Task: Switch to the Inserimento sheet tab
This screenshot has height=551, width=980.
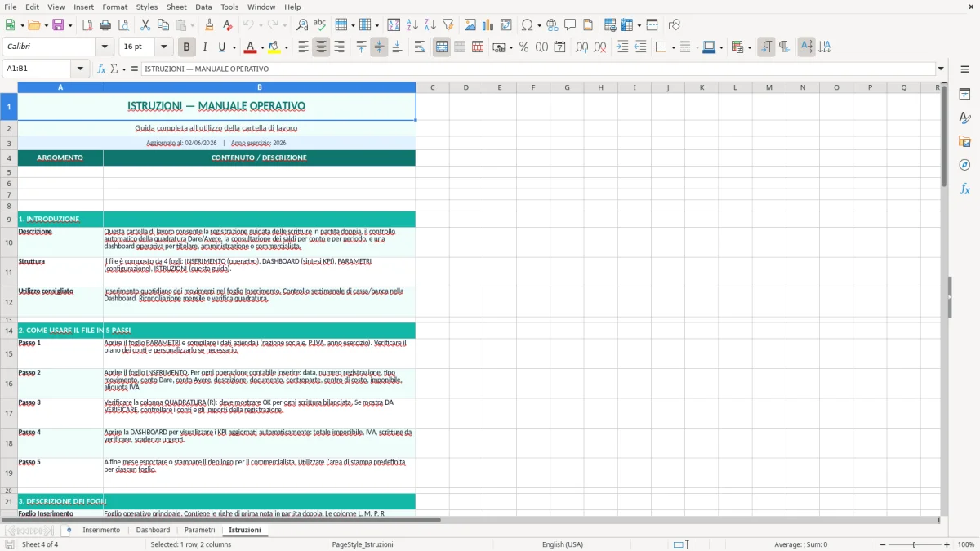Action: tap(101, 530)
